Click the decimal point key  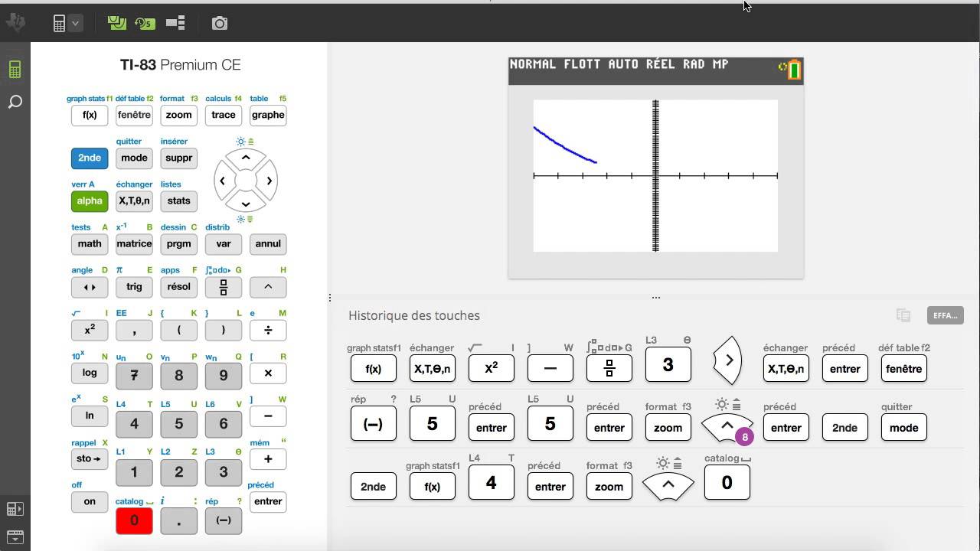[178, 520]
